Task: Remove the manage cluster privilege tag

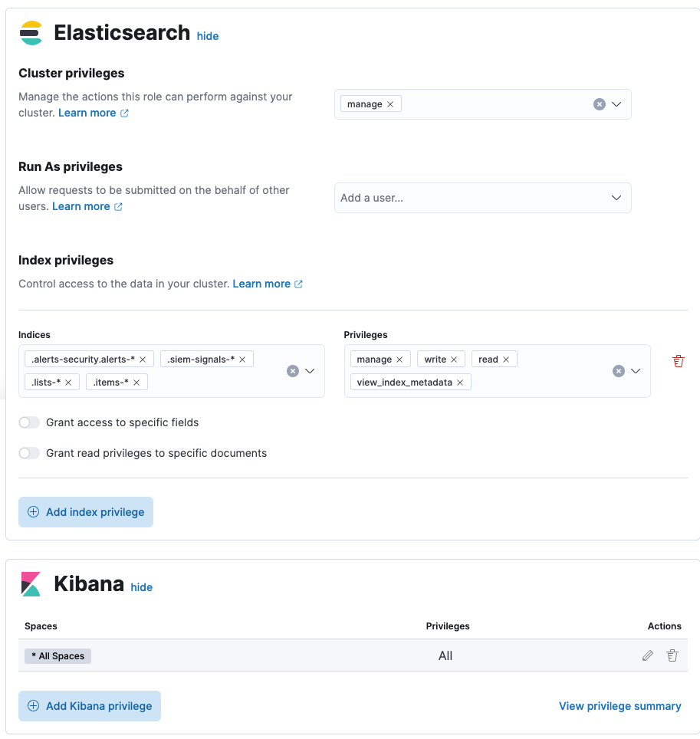Action: (x=390, y=103)
